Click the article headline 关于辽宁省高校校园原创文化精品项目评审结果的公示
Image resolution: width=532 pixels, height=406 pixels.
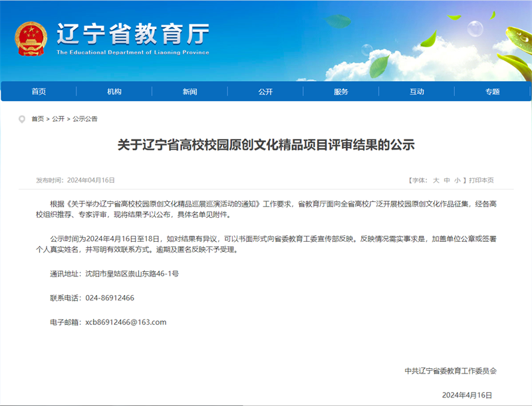(x=266, y=145)
